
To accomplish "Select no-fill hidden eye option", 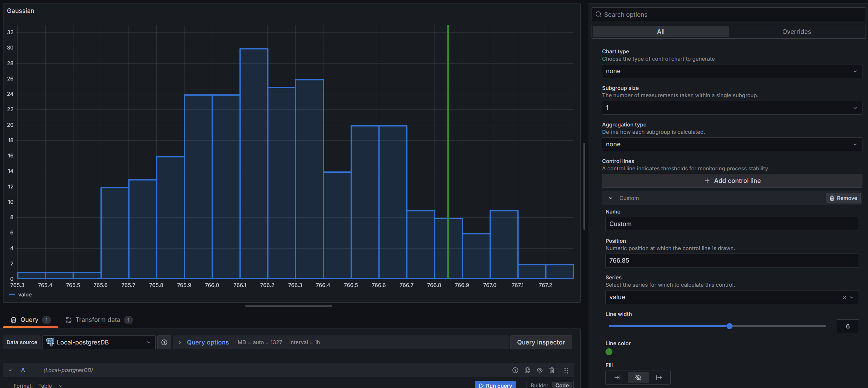I will (638, 378).
